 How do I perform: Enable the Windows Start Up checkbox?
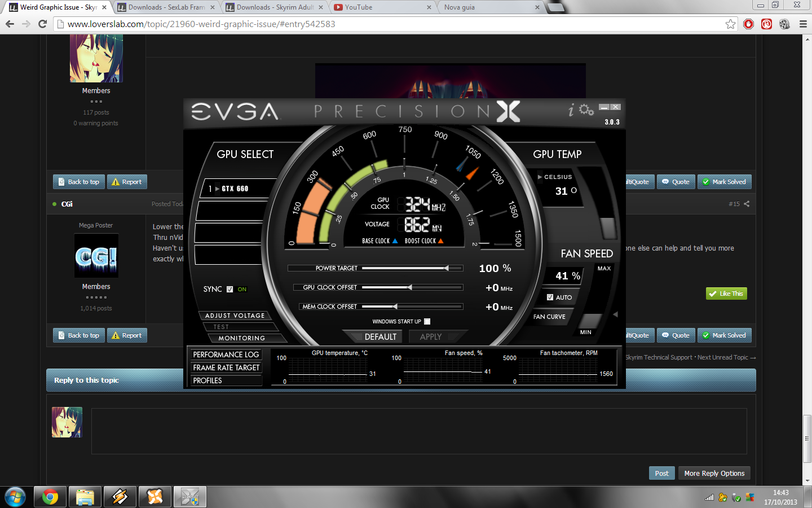tap(427, 321)
